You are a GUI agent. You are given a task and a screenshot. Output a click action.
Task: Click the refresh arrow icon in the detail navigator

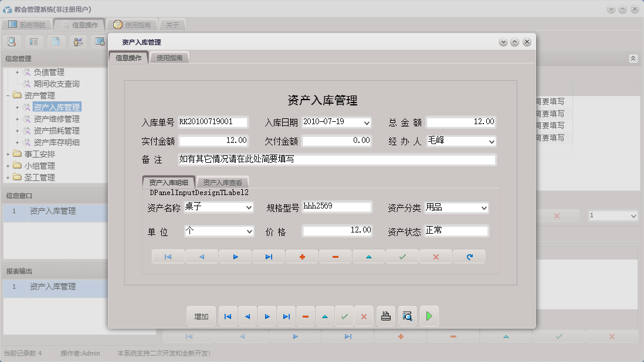pyautogui.click(x=469, y=257)
